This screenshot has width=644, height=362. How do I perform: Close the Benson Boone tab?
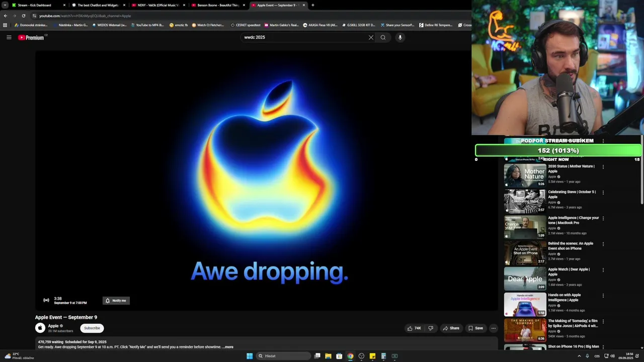[x=244, y=5]
